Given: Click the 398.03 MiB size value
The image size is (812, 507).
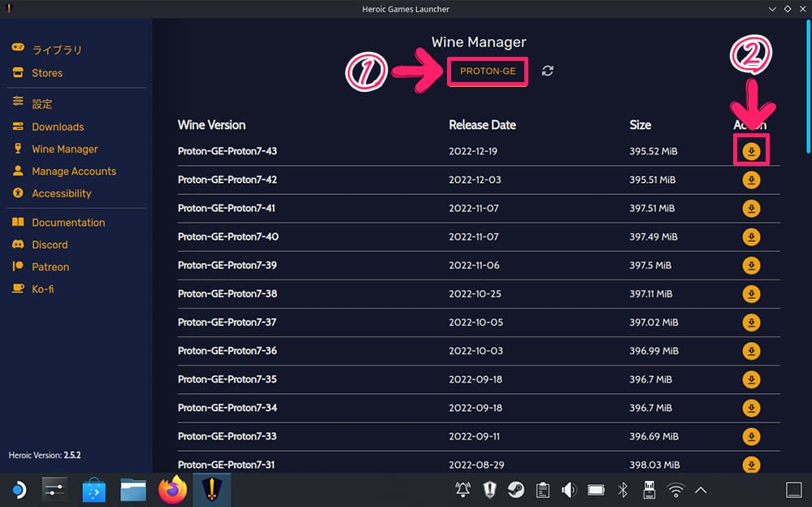Looking at the screenshot, I should click(654, 465).
